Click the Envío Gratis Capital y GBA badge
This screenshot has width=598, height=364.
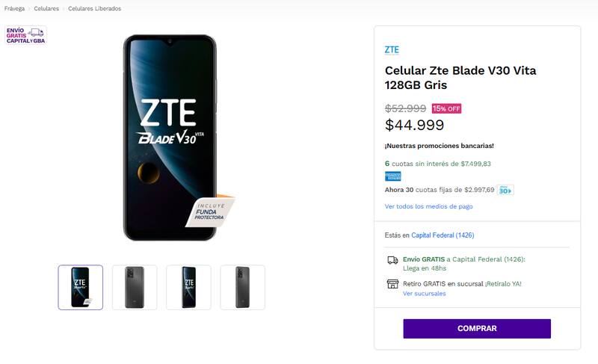point(25,34)
